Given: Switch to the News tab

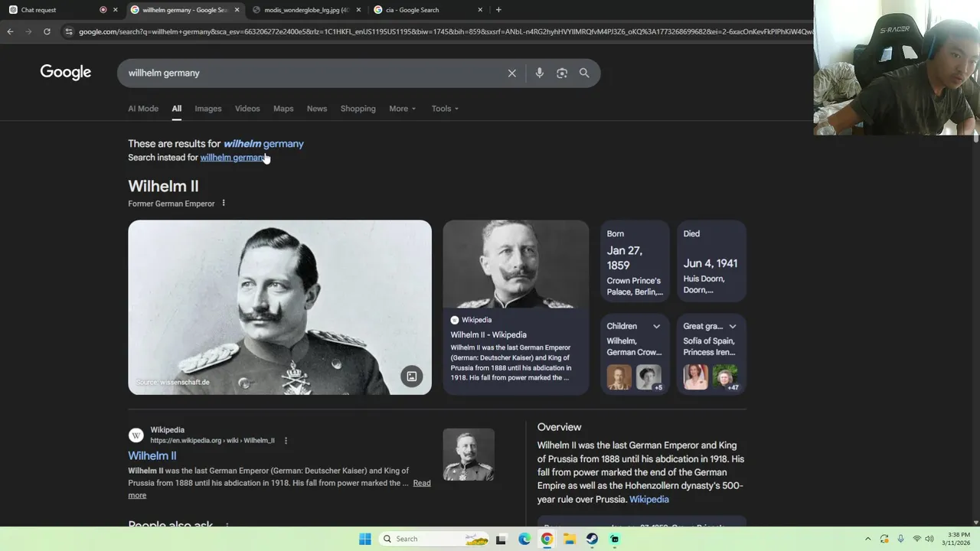Looking at the screenshot, I should pos(317,109).
